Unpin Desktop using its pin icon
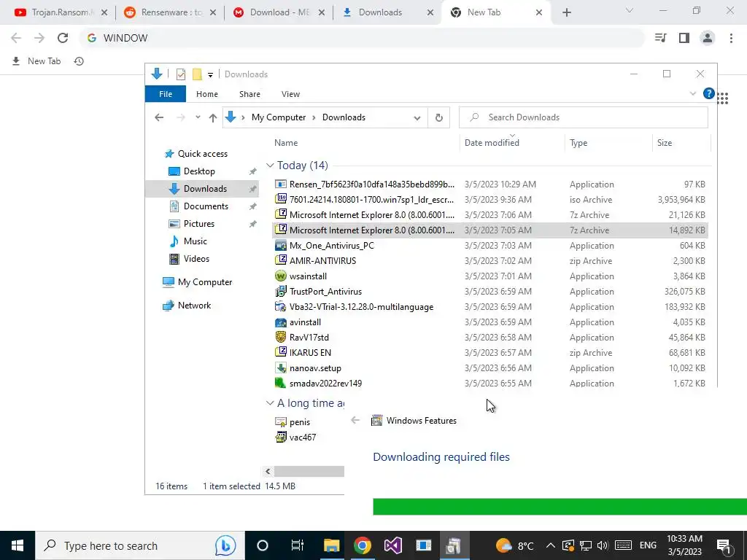 tap(252, 171)
